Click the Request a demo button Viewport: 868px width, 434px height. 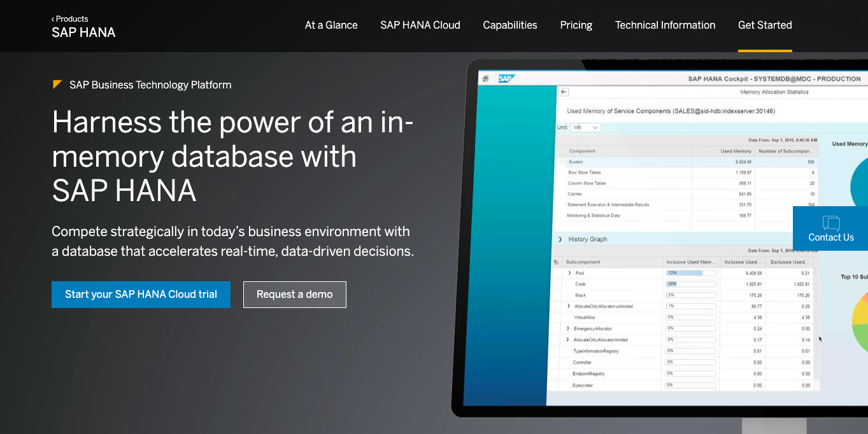click(295, 295)
